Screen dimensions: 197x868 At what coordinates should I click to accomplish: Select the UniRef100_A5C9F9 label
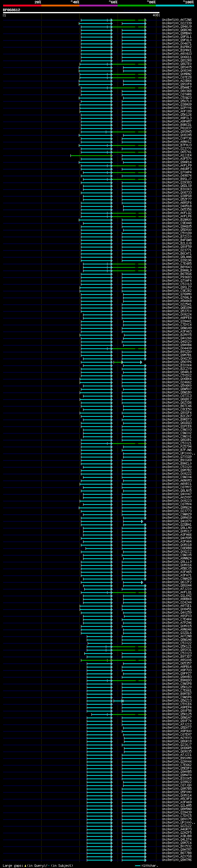[x=177, y=799]
